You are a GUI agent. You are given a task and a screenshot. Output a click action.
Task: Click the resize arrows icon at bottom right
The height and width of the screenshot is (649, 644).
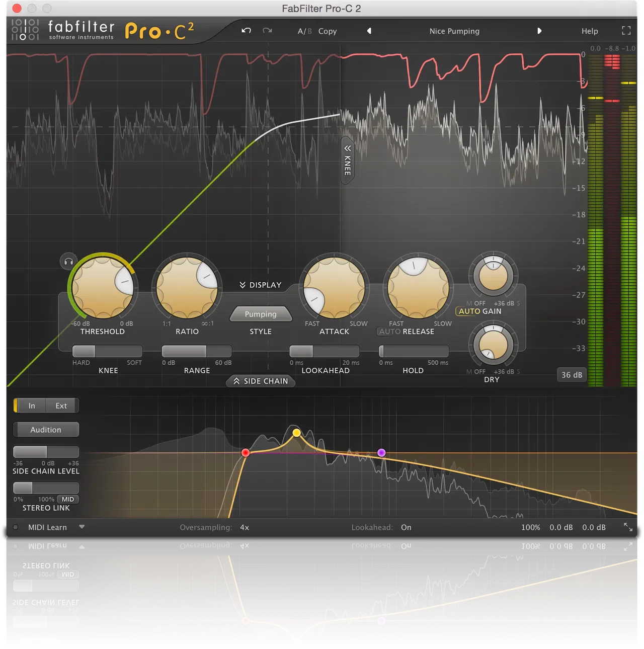point(628,527)
